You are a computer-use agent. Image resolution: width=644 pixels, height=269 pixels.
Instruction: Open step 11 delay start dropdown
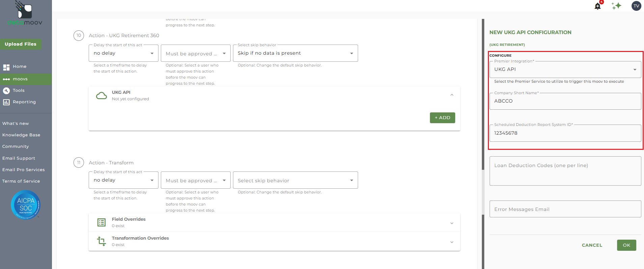point(123,180)
